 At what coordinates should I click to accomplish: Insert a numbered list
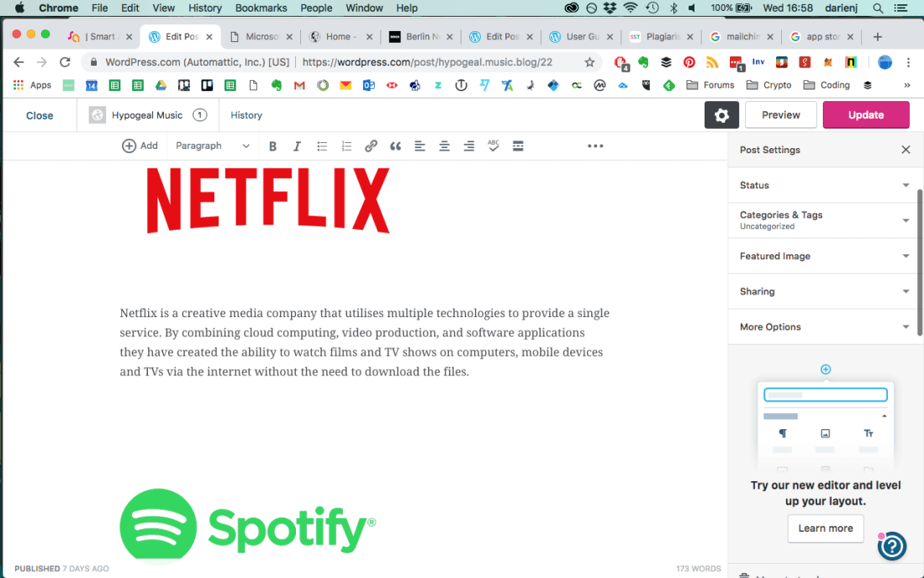pos(346,146)
